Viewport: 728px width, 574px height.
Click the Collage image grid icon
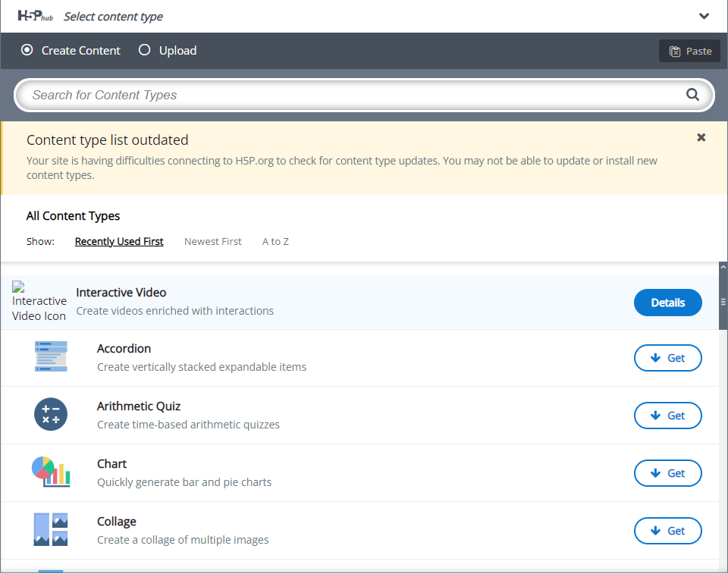(x=51, y=529)
